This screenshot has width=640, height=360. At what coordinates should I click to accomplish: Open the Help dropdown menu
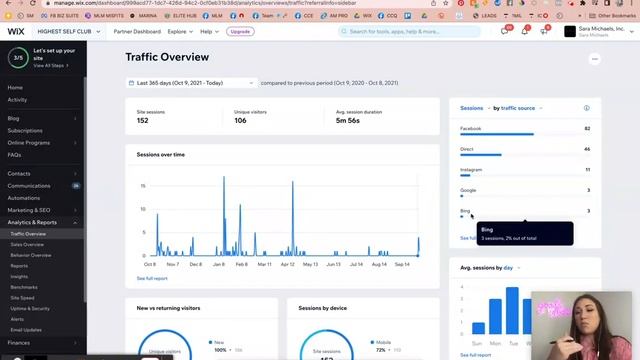coord(209,31)
